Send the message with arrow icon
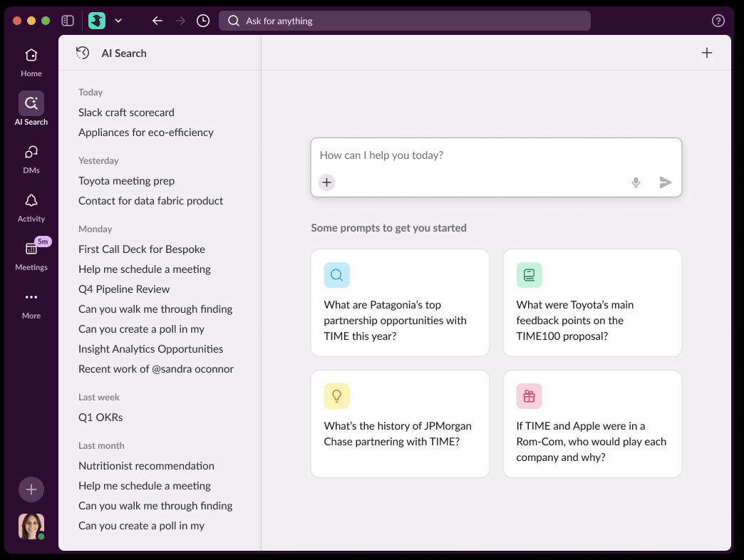744x560 pixels. click(666, 182)
